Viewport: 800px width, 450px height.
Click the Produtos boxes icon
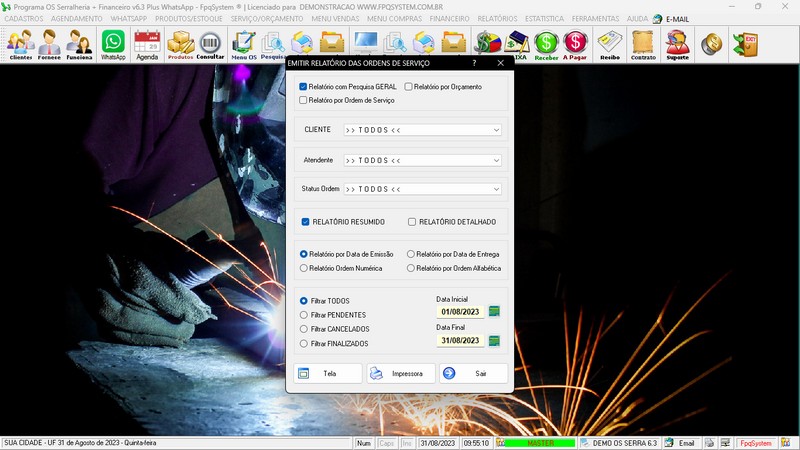(180, 44)
